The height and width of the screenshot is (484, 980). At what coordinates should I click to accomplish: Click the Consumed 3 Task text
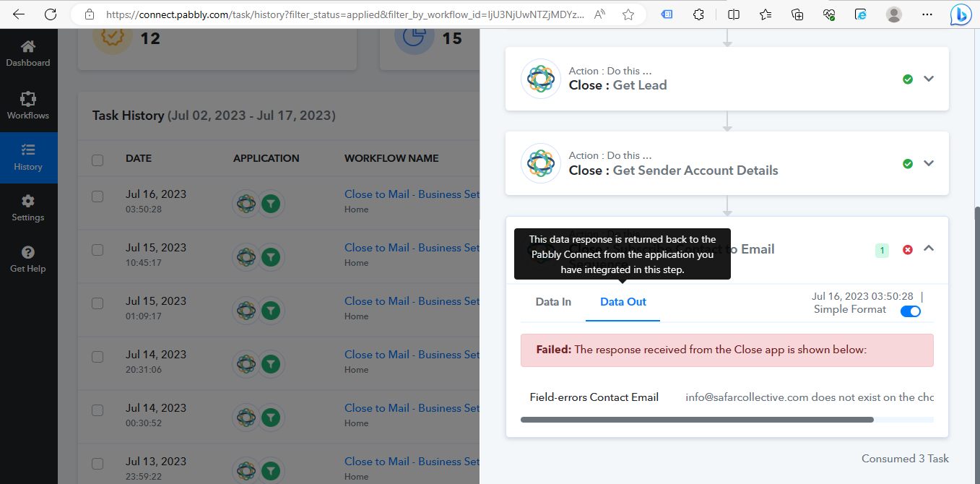[905, 459]
